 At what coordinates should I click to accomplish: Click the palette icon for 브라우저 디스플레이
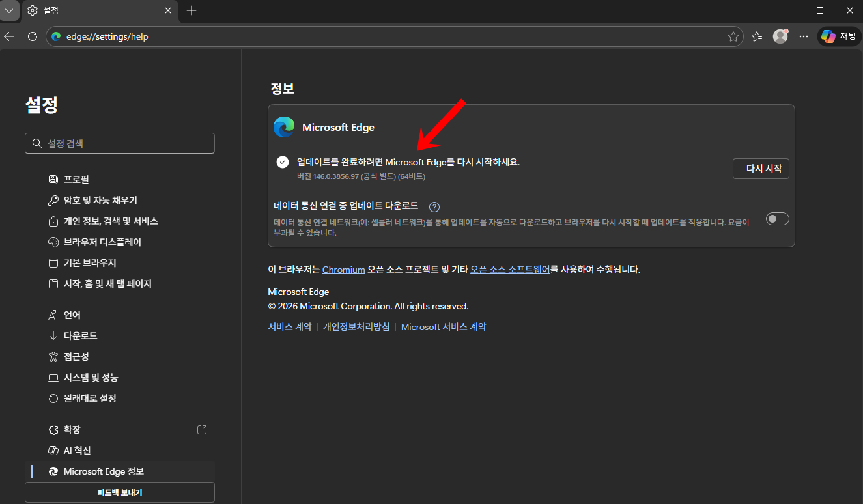pyautogui.click(x=53, y=242)
